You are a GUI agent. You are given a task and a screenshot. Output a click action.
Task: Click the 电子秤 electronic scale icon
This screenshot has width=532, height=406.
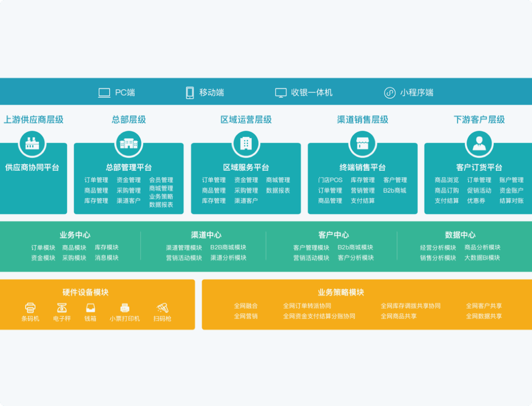[x=62, y=308]
